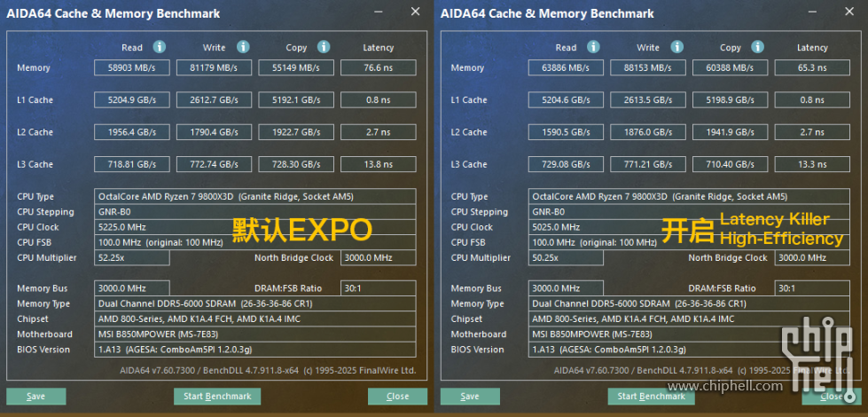Click Memory Bus value in left window

pyautogui.click(x=132, y=288)
